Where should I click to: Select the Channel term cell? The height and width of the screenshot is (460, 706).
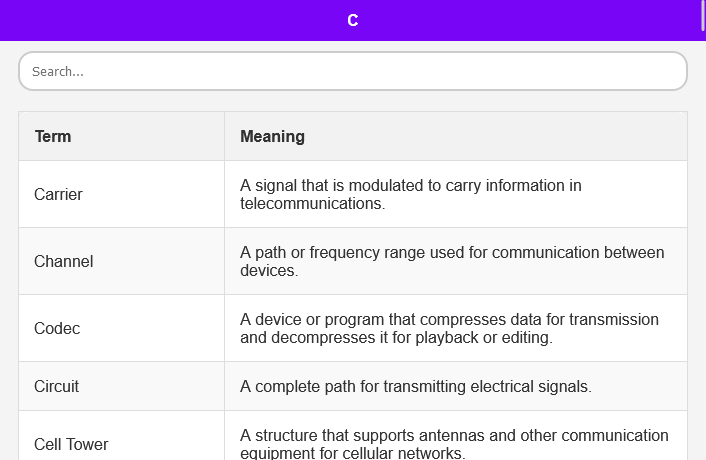pyautogui.click(x=63, y=261)
